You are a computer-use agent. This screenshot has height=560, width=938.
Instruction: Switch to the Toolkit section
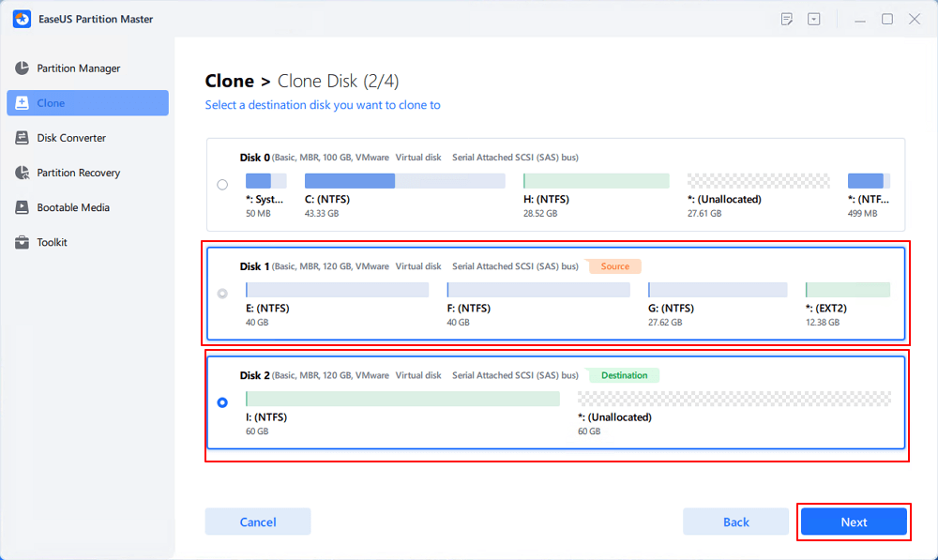(52, 242)
